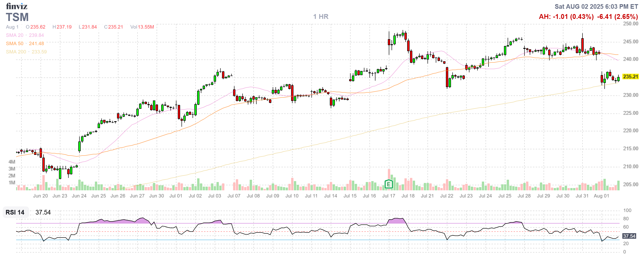Click the yellow 235.21 price tag
Viewport: 644px width, 259px height.
point(630,77)
